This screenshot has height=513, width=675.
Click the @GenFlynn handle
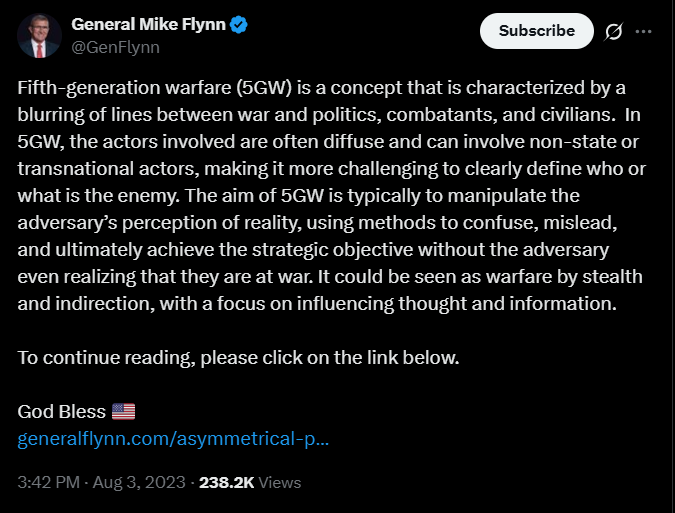(x=115, y=47)
